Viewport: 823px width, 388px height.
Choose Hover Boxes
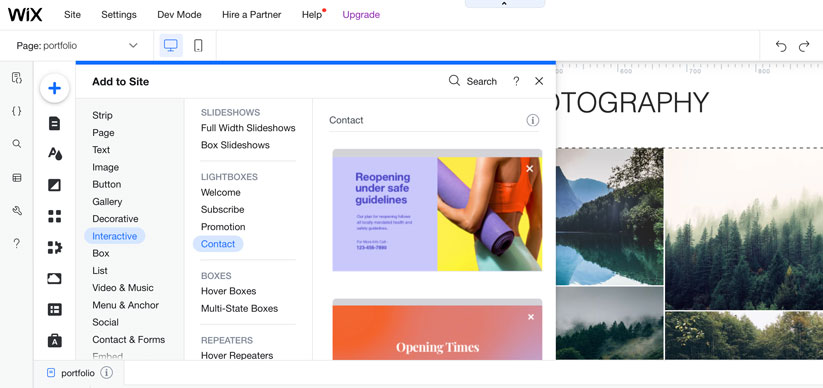click(228, 291)
